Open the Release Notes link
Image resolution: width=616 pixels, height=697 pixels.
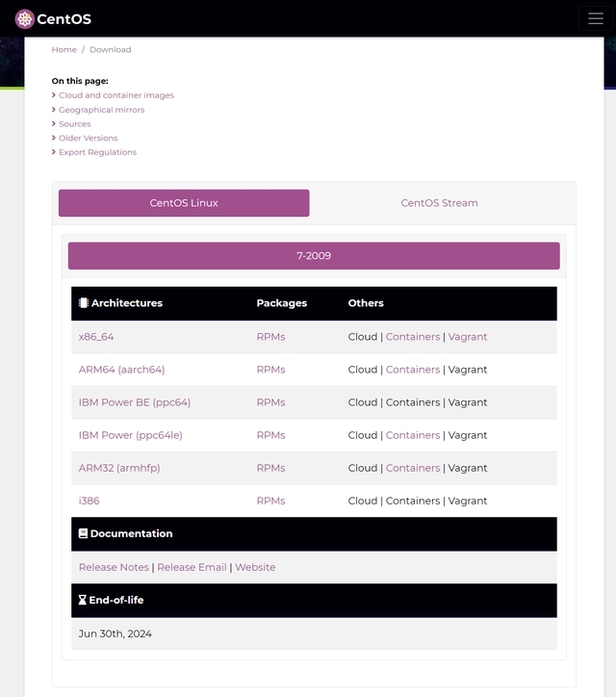click(114, 567)
